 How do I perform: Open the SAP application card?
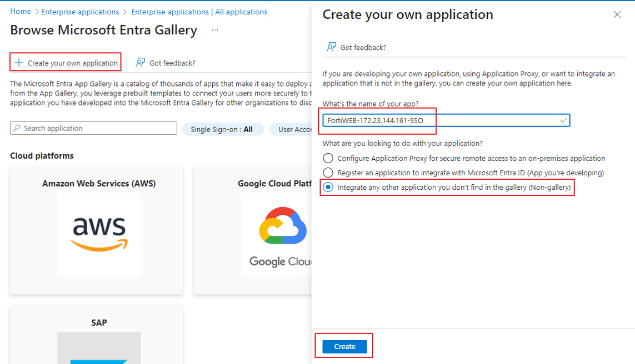pos(96,335)
